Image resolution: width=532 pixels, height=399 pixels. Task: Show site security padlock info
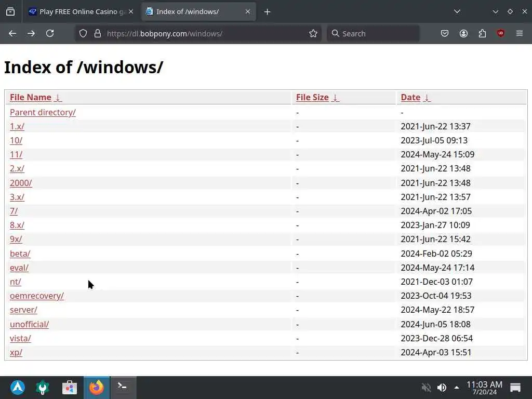click(x=98, y=34)
